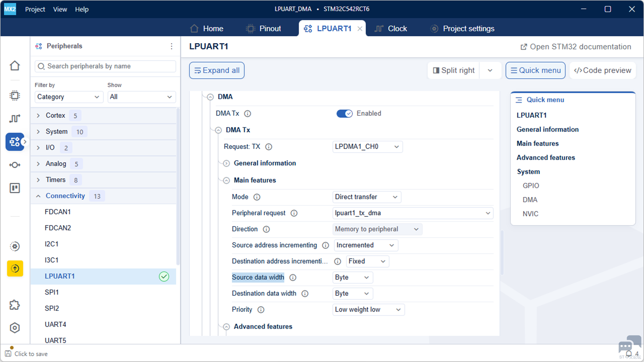Jump to NVIC in the Quick menu
Screen dimensions: 644x362
click(x=530, y=214)
